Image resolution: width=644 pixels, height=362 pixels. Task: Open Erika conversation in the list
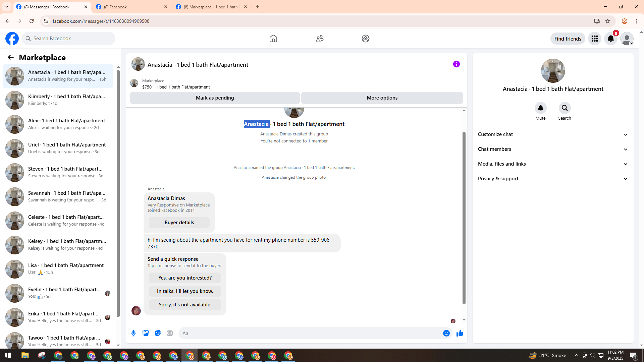pyautogui.click(x=58, y=317)
